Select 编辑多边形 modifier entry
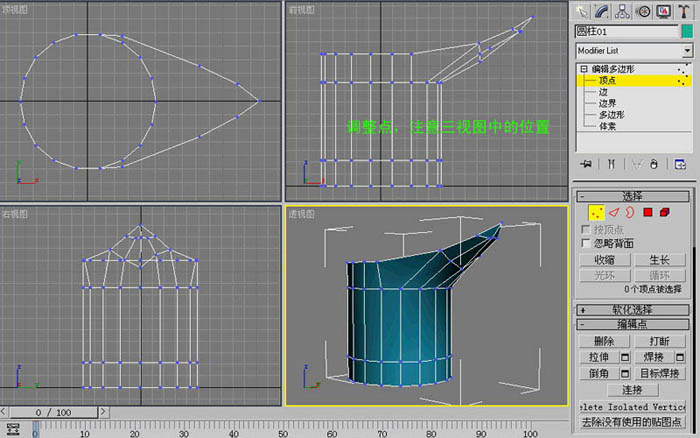This screenshot has width=700, height=438. [613, 69]
